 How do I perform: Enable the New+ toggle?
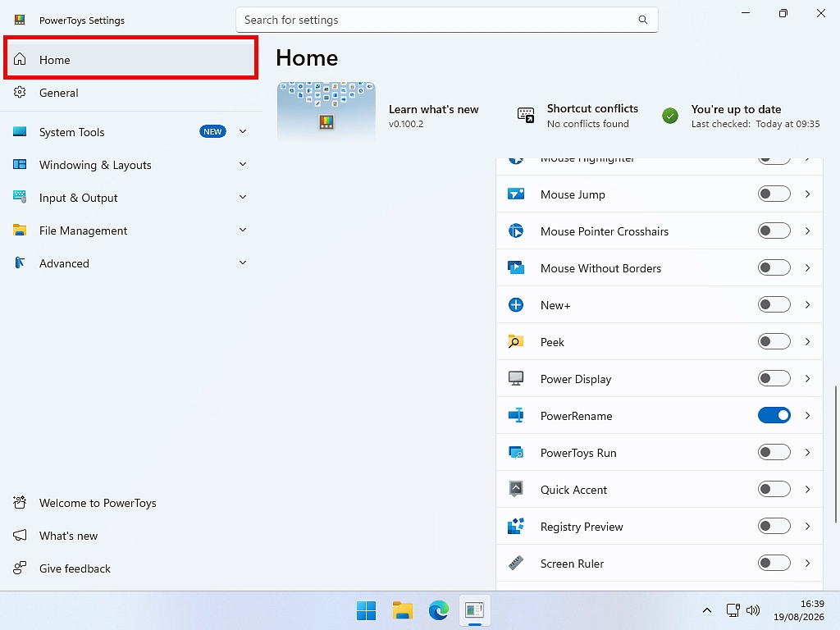click(774, 305)
